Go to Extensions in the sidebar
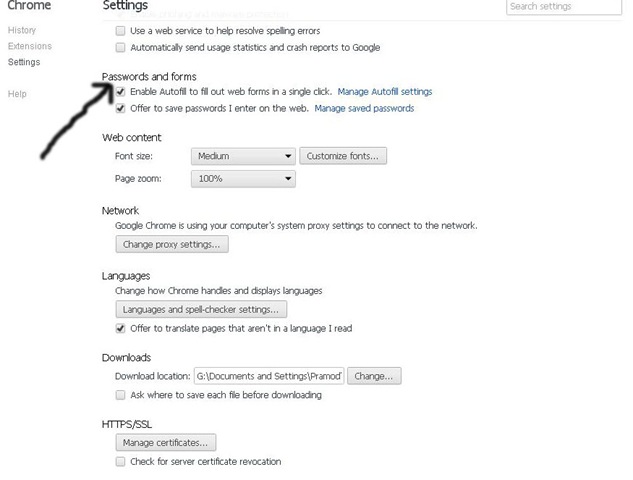This screenshot has height=480, width=633. pos(29,46)
